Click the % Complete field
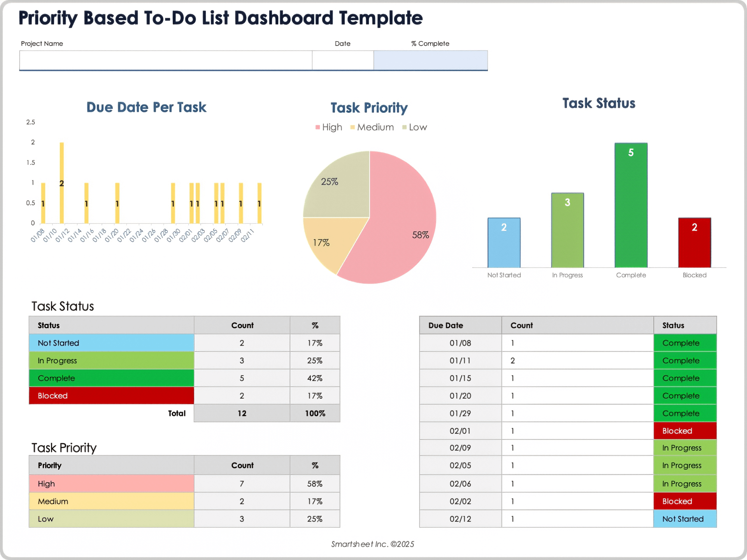Screen dimensions: 747x560 430,60
